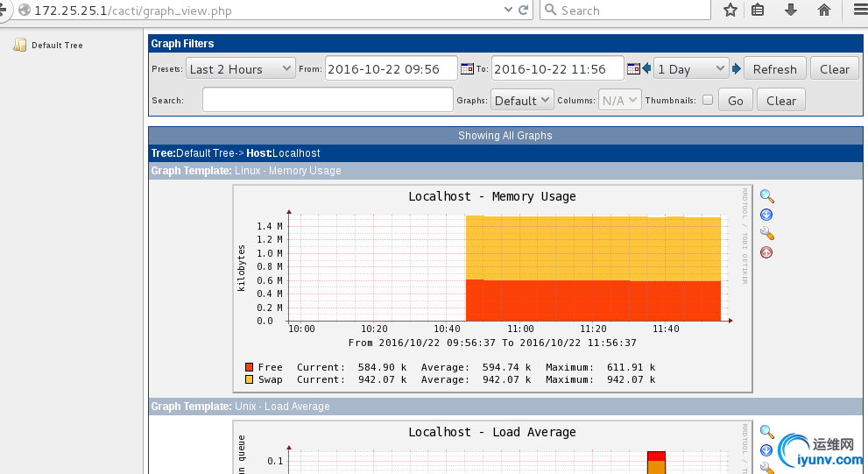The width and height of the screenshot is (868, 474).
Task: Click the Swap maximum value 942.07 k
Action: (x=631, y=379)
